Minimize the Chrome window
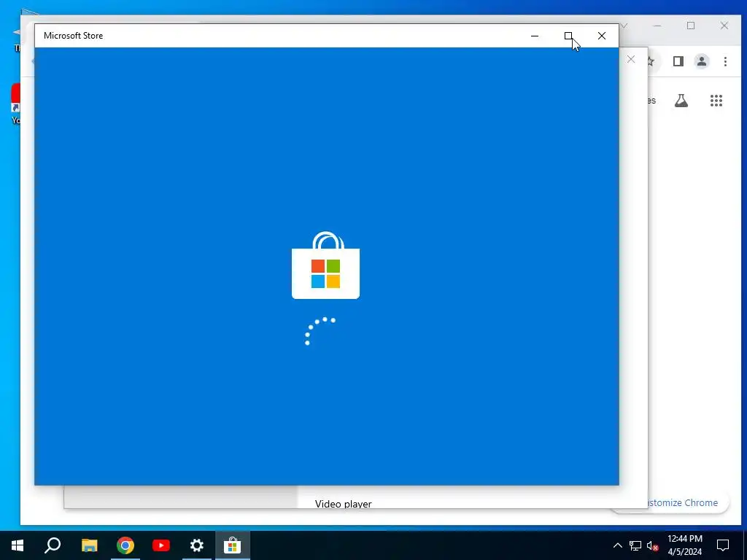747x560 pixels. coord(657,26)
